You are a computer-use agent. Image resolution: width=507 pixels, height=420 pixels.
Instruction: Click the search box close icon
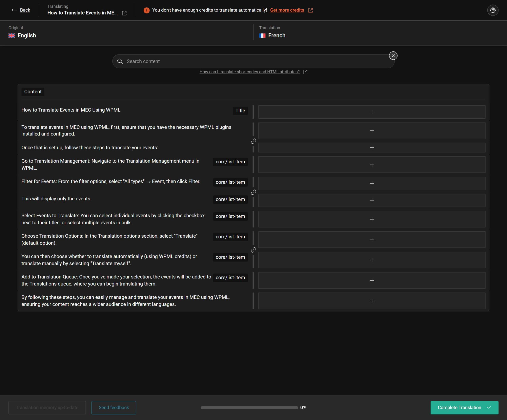[393, 56]
